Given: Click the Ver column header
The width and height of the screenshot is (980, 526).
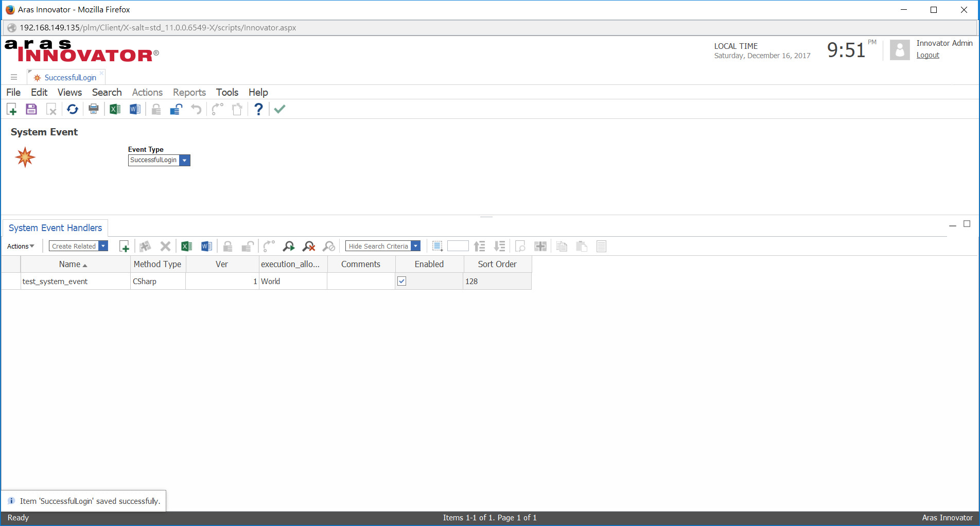Looking at the screenshot, I should pyautogui.click(x=222, y=264).
